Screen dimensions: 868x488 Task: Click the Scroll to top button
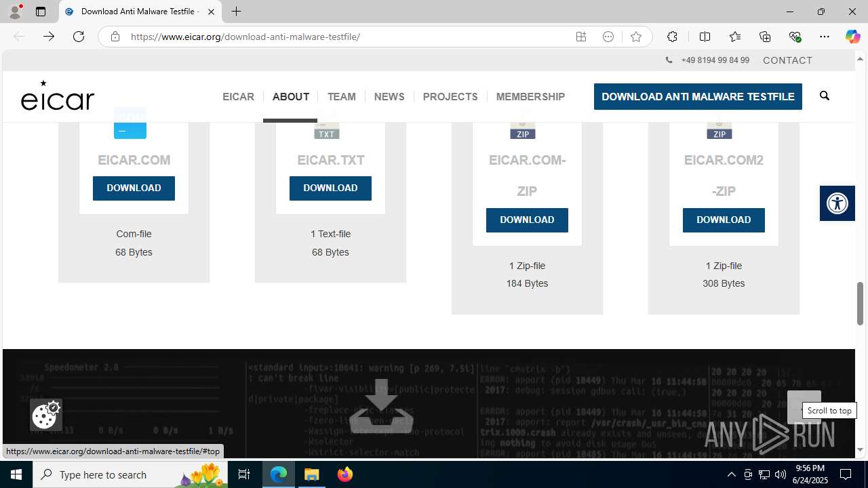[804, 407]
